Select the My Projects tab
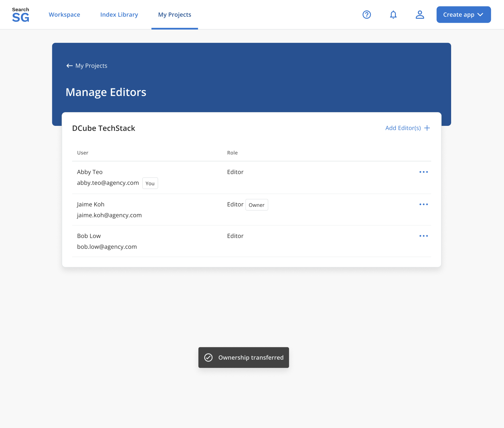 coord(174,14)
